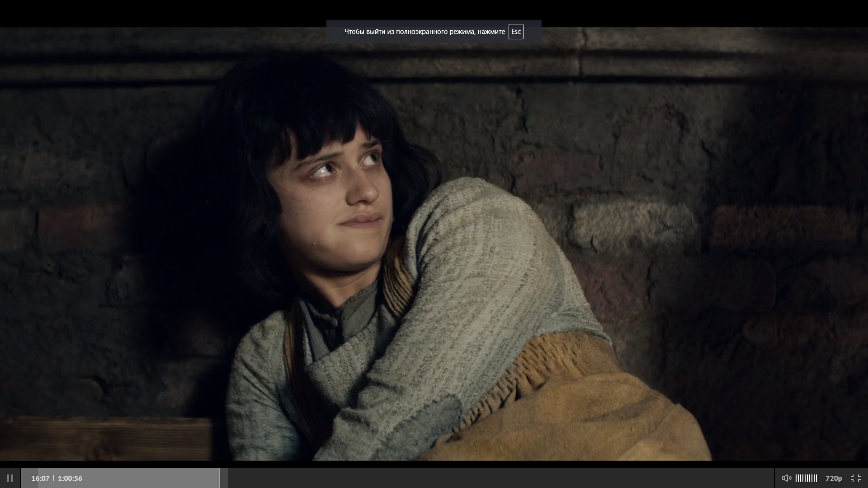The width and height of the screenshot is (868, 488).
Task: Set volume to the last bar
Action: (x=816, y=478)
